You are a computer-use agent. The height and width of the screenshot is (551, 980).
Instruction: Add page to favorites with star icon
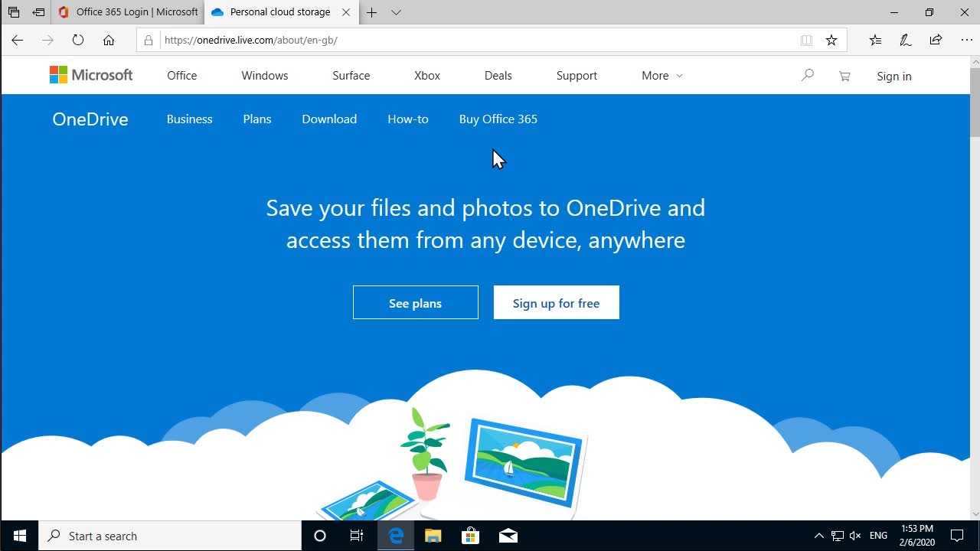click(831, 41)
